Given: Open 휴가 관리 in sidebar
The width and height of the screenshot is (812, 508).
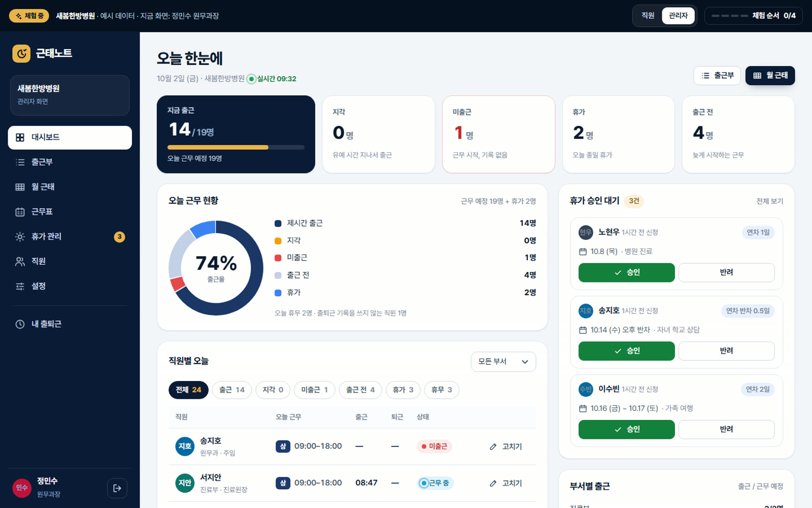Looking at the screenshot, I should coord(70,237).
